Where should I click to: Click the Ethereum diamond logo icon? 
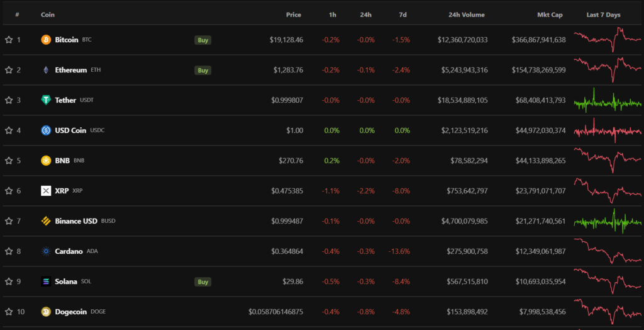[x=46, y=70]
